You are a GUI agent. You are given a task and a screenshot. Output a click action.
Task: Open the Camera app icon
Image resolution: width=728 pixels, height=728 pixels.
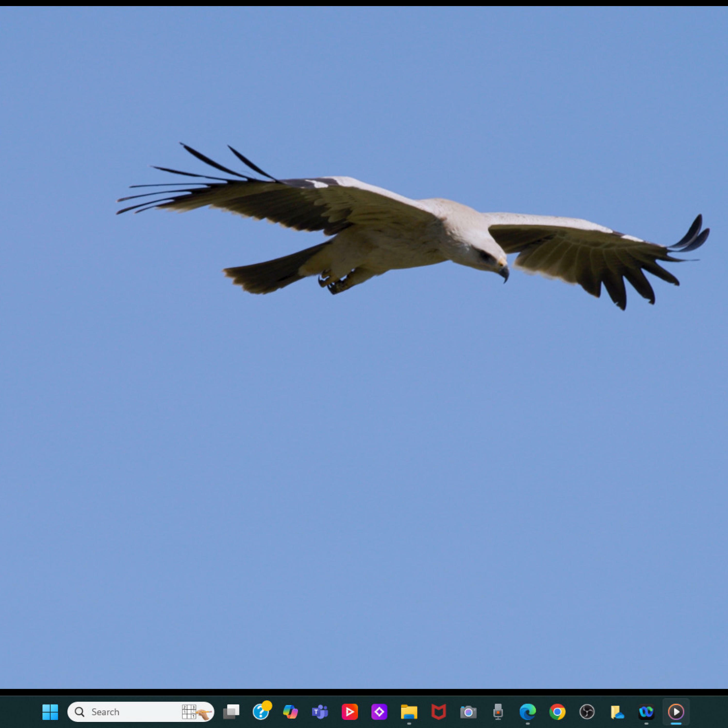[468, 712]
